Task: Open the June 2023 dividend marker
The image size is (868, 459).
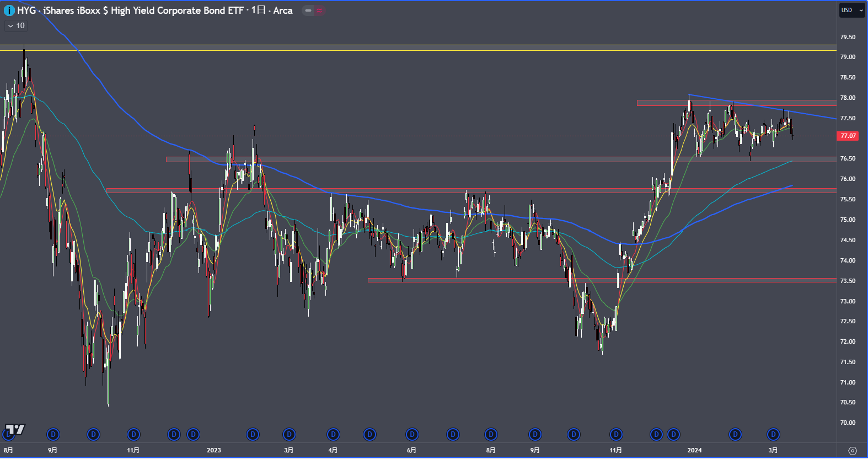Action: click(x=412, y=435)
